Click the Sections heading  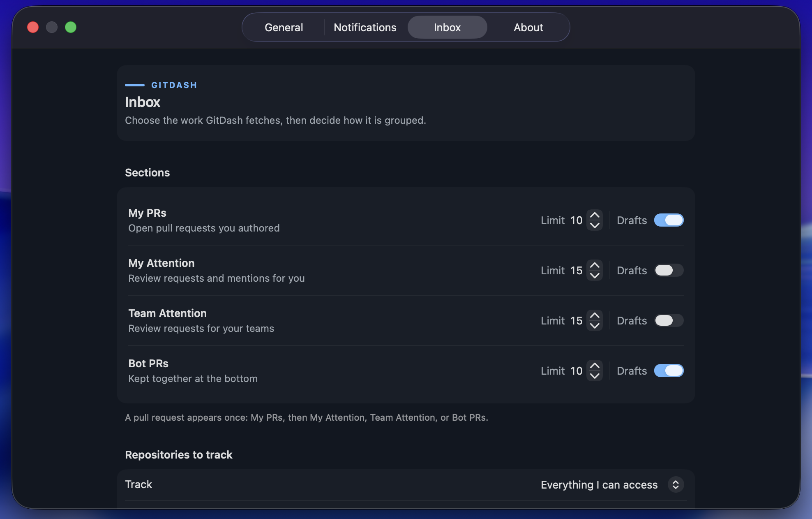click(147, 173)
